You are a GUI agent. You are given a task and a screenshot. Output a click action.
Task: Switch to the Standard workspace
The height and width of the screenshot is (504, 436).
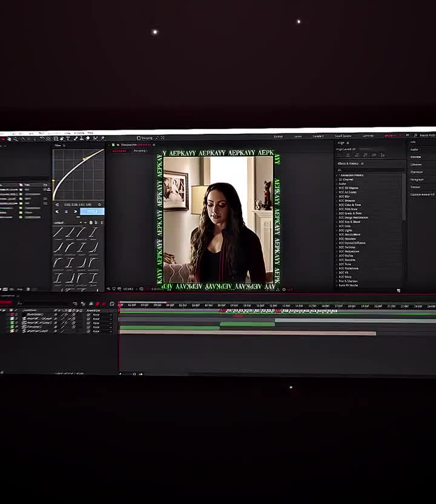coord(318,136)
